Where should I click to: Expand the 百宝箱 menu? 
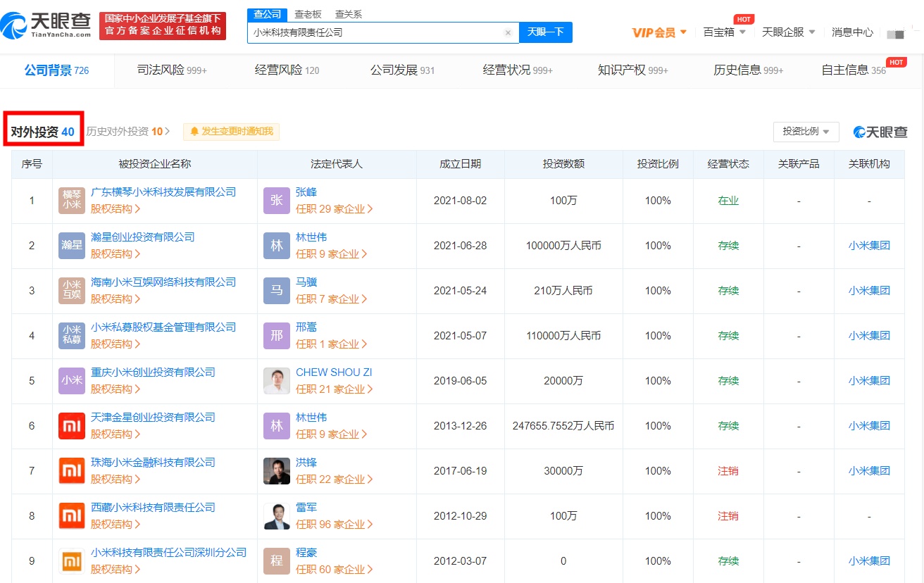coord(724,32)
